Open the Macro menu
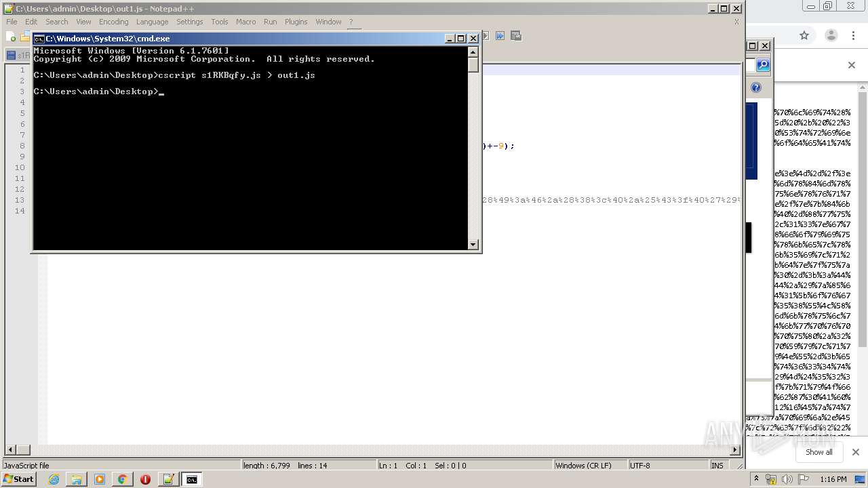 245,22
